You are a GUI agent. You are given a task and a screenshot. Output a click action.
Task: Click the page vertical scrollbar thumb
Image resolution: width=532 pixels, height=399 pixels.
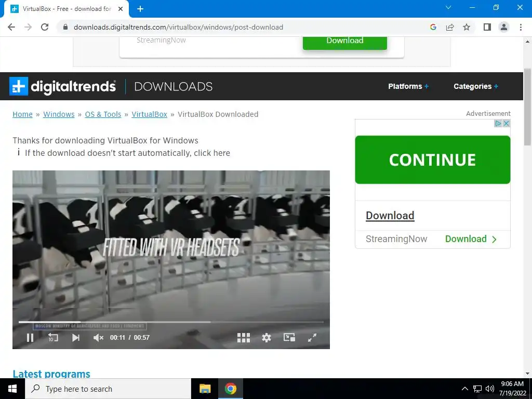point(527,107)
